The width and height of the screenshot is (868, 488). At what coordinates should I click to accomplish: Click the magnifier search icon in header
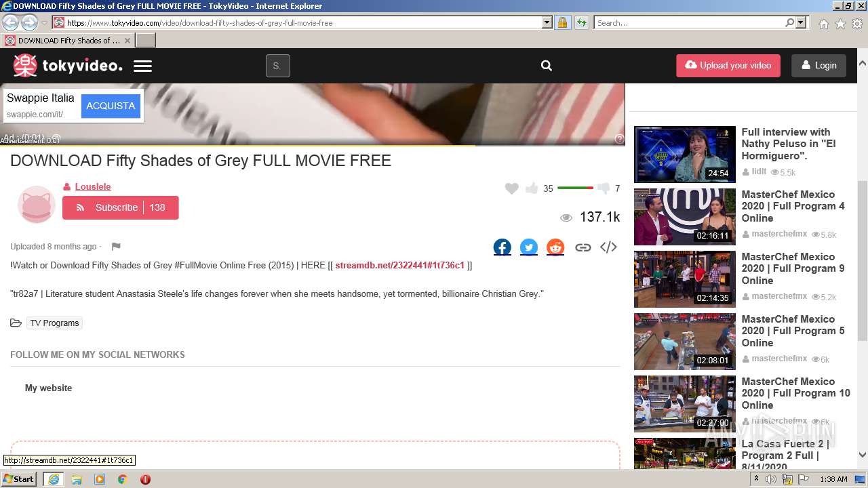click(547, 66)
